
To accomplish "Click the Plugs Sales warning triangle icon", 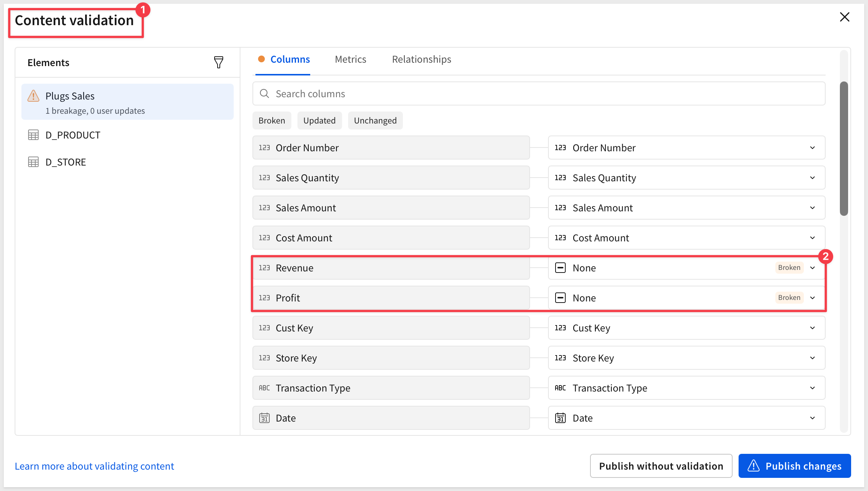I will point(33,96).
